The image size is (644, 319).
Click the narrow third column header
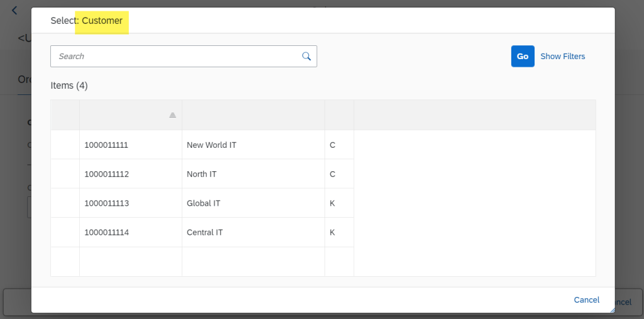tap(339, 115)
